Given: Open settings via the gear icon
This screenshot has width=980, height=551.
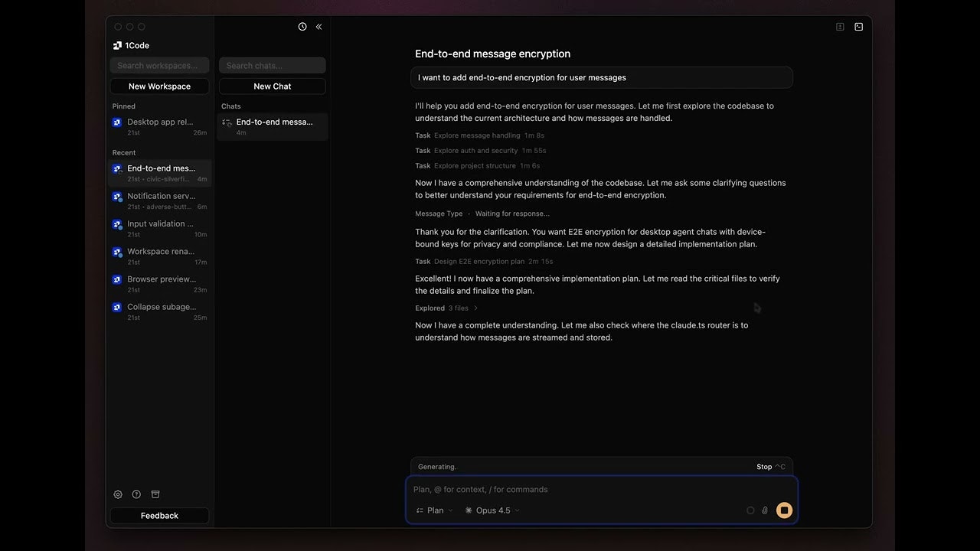Looking at the screenshot, I should 118,494.
